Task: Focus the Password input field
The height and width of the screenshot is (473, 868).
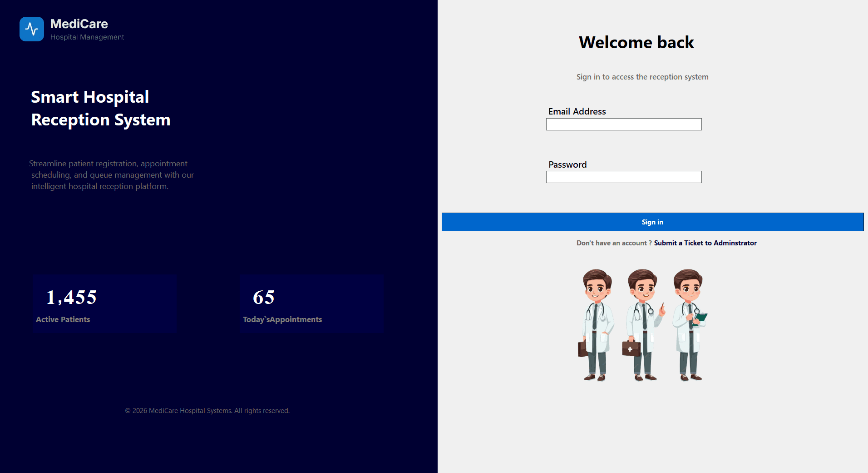Action: point(624,177)
